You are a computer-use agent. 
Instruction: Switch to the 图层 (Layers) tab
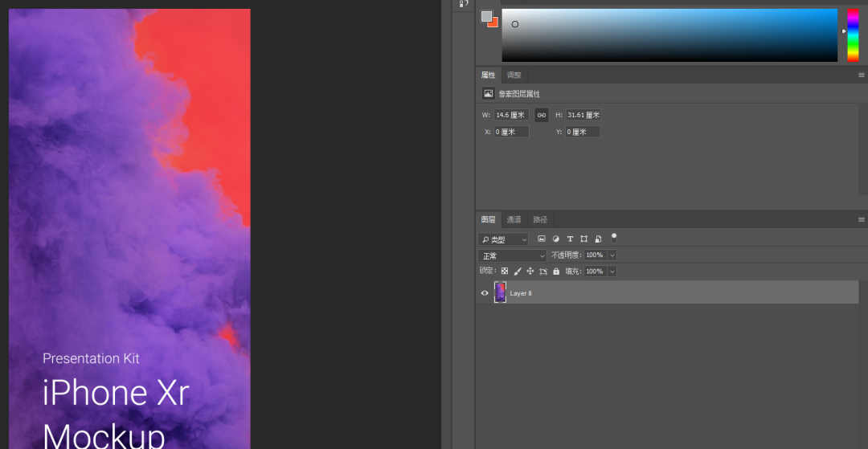coord(489,219)
